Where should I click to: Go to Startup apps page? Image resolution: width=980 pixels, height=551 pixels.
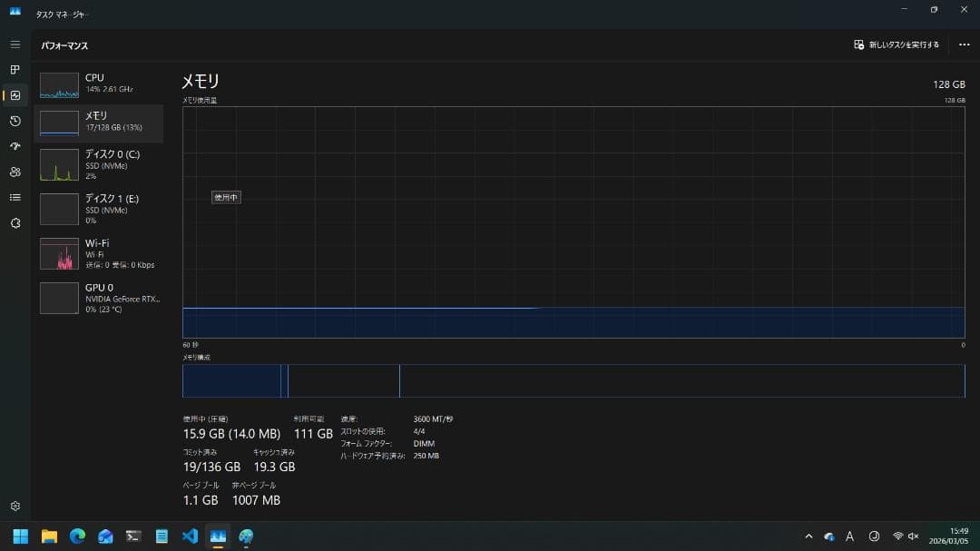coord(15,146)
